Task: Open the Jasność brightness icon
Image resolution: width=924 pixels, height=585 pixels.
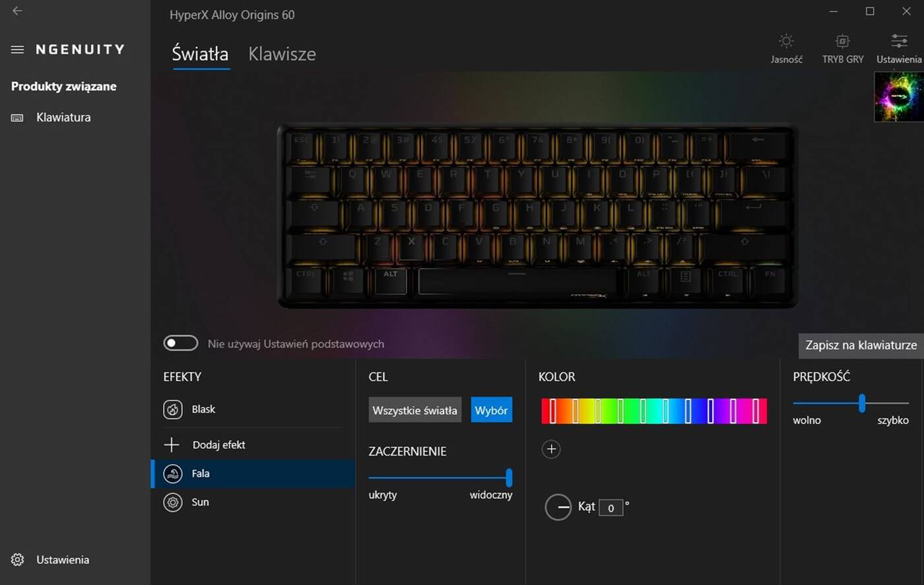Action: tap(786, 41)
